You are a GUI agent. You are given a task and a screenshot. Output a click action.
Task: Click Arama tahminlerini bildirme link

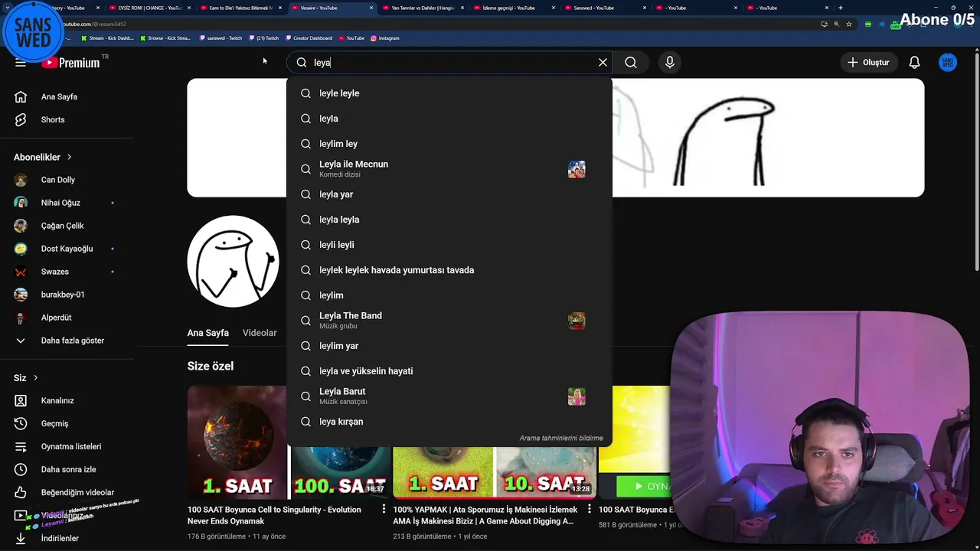tap(561, 439)
